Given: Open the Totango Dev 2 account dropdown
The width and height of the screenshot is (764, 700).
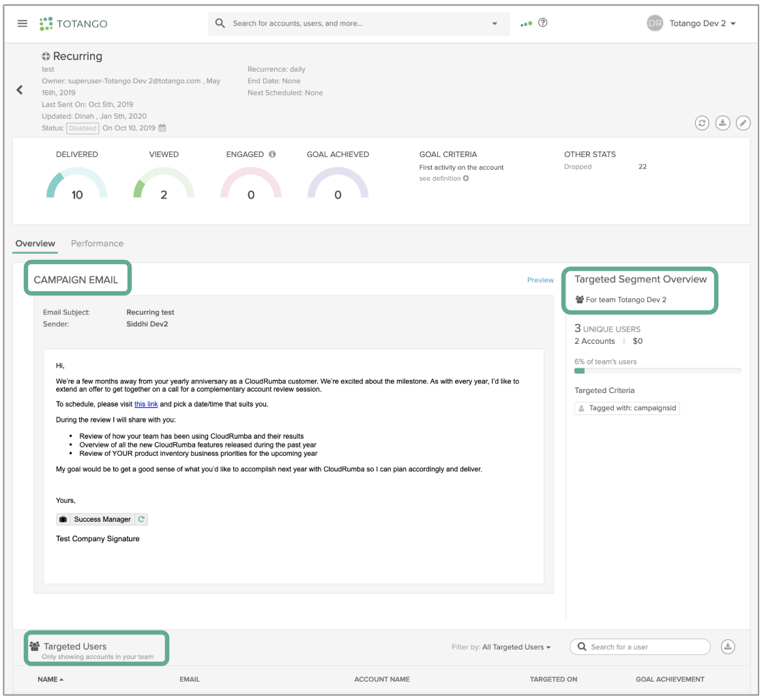Looking at the screenshot, I should point(702,23).
